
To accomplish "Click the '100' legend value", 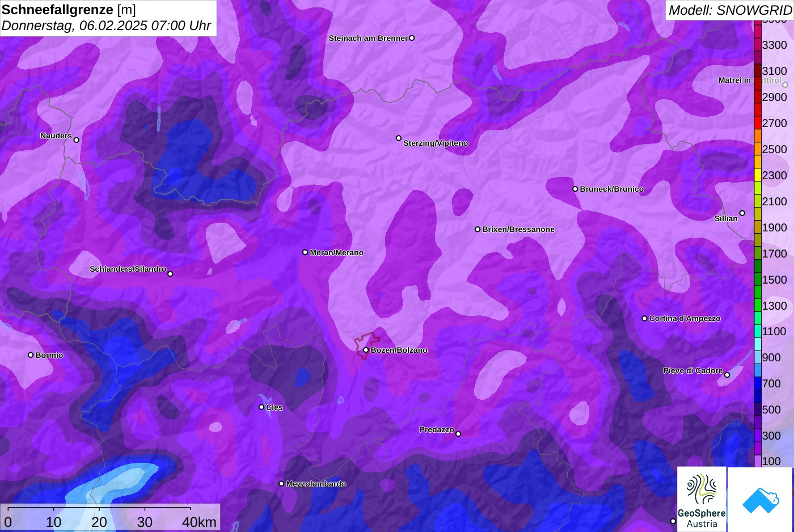I will [x=771, y=461].
